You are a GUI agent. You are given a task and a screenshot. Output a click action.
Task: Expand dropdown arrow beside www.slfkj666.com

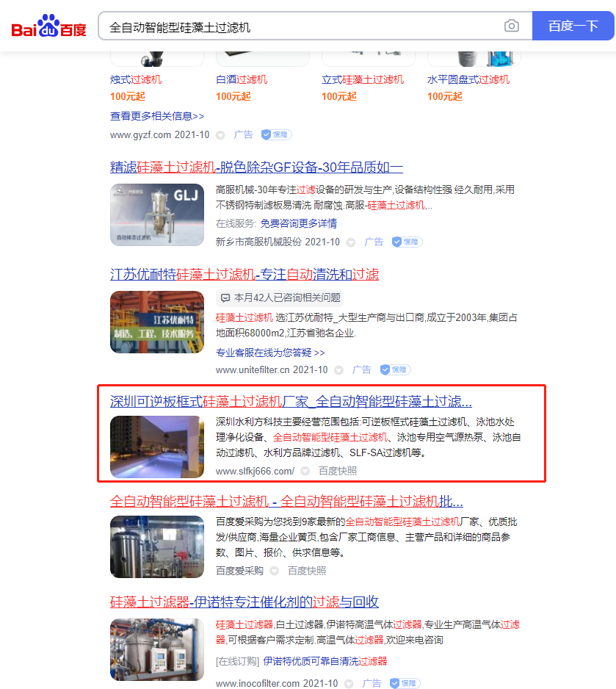click(x=305, y=472)
